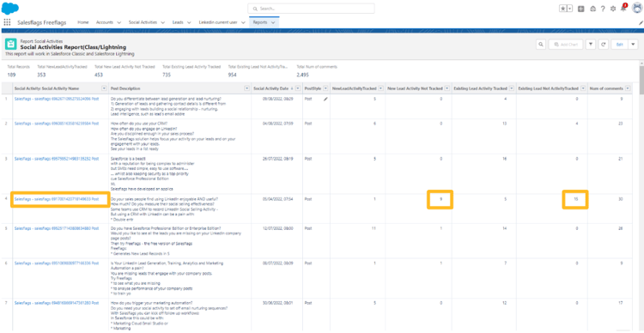Open the Setup gear icon
This screenshot has height=333, width=644.
[x=613, y=9]
